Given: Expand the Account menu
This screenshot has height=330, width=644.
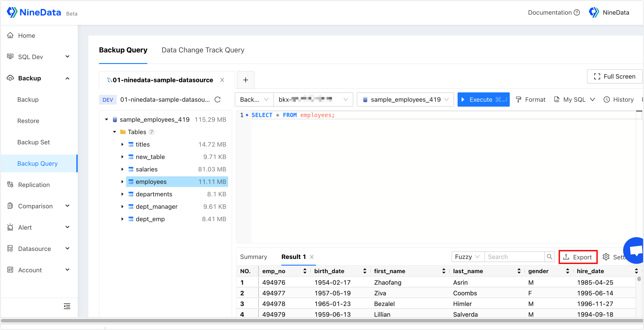Looking at the screenshot, I should click(x=67, y=270).
